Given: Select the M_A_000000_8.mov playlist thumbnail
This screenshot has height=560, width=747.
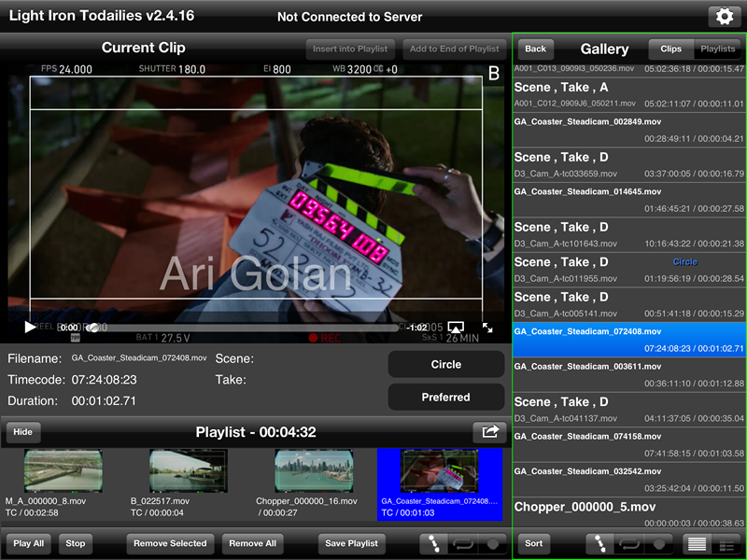Looking at the screenshot, I should [x=63, y=471].
